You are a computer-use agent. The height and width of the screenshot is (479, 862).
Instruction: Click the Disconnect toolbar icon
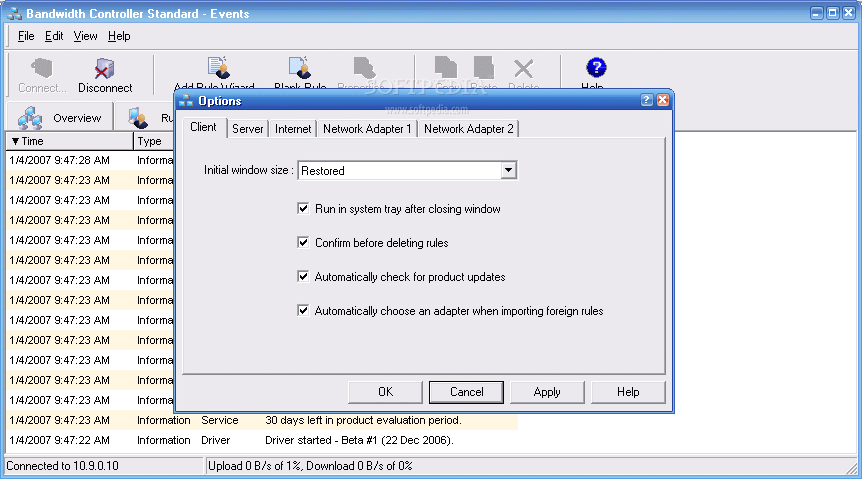(104, 69)
